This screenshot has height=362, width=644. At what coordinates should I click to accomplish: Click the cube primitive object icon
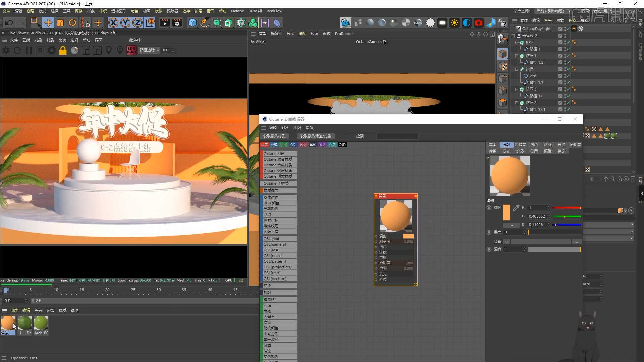point(192,23)
